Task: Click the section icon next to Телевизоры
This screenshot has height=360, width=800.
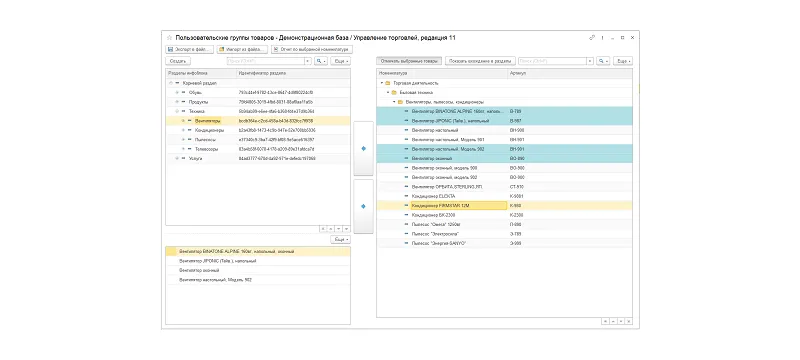Action: coord(190,149)
